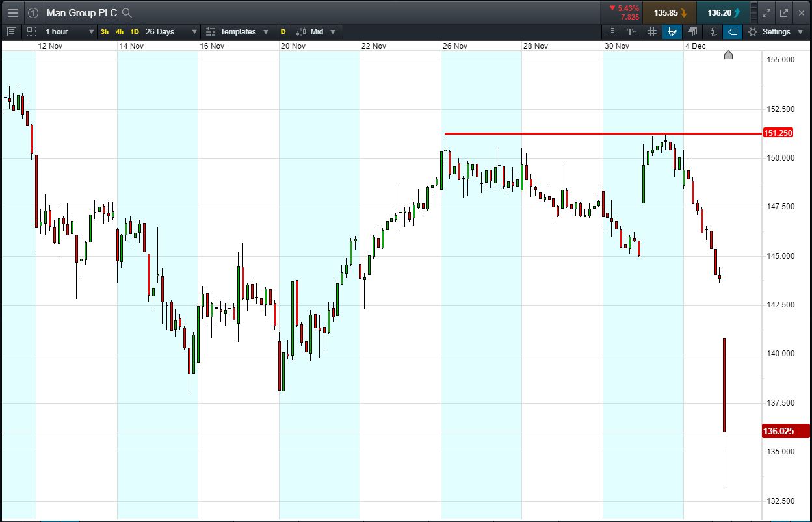The image size is (812, 522).
Task: Click the Man Group PLC title
Action: point(82,12)
